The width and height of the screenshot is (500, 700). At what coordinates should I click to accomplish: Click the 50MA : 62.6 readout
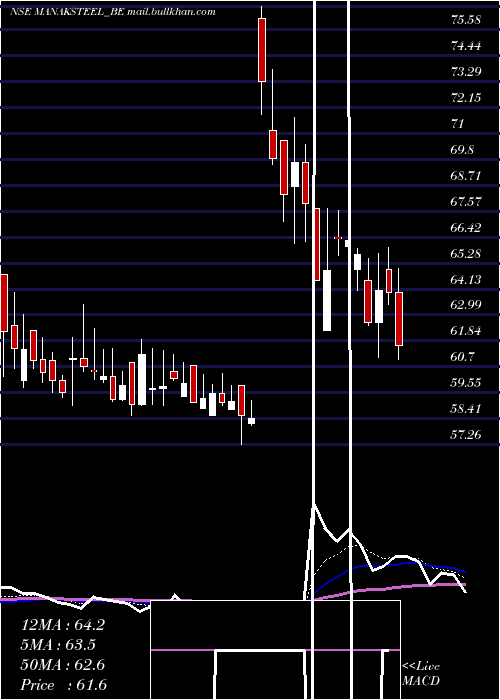(63, 665)
